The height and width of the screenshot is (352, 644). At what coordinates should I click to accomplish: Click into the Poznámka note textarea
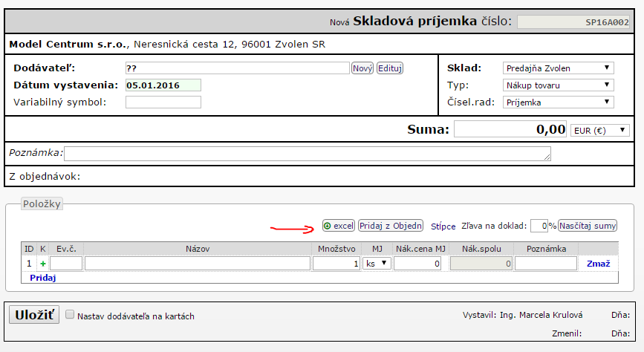click(308, 153)
